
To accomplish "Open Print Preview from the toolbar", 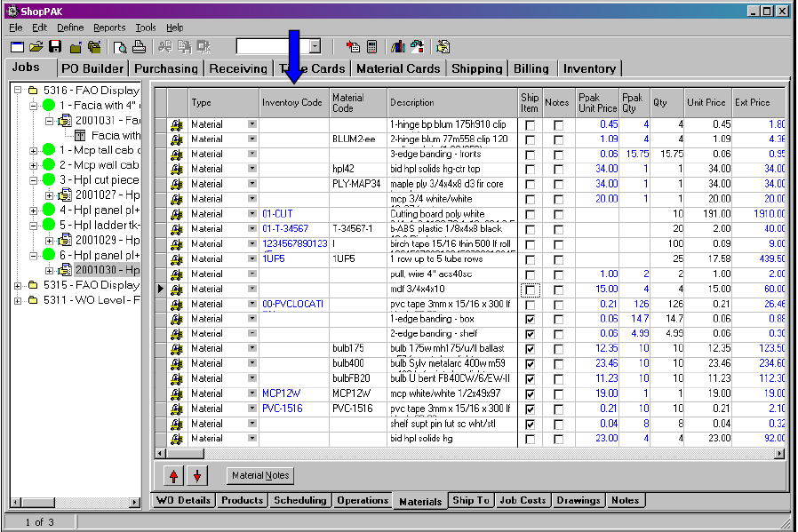I will (x=120, y=46).
